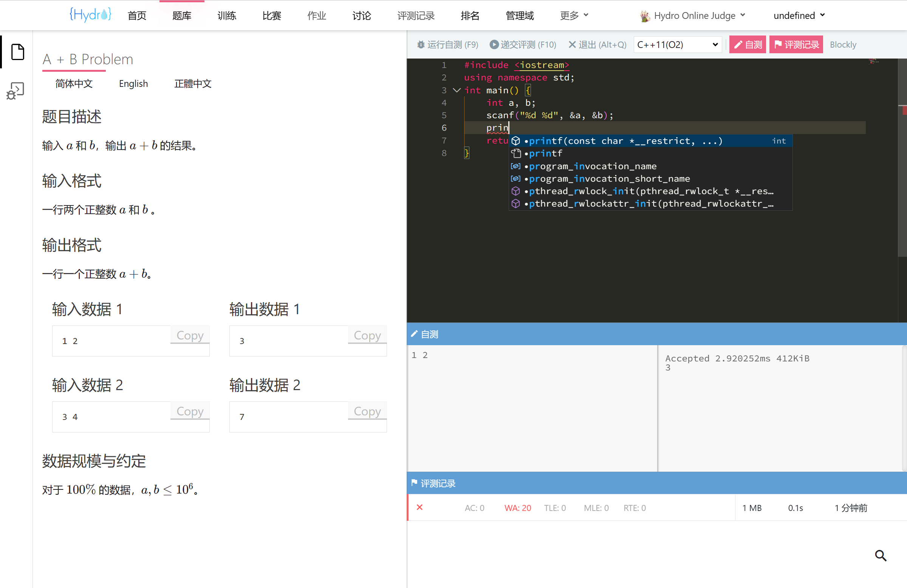
Task: Switch problem language to English
Action: coord(133,84)
